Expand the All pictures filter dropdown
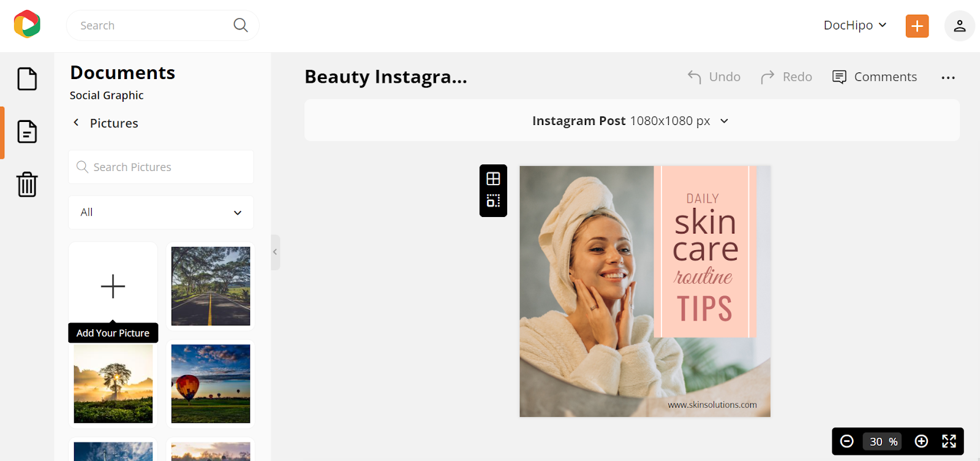 [161, 212]
